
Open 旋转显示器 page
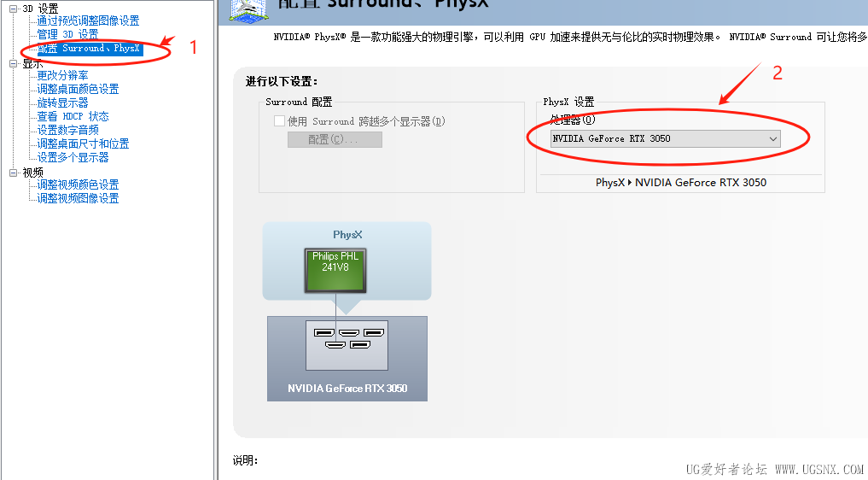pos(62,103)
